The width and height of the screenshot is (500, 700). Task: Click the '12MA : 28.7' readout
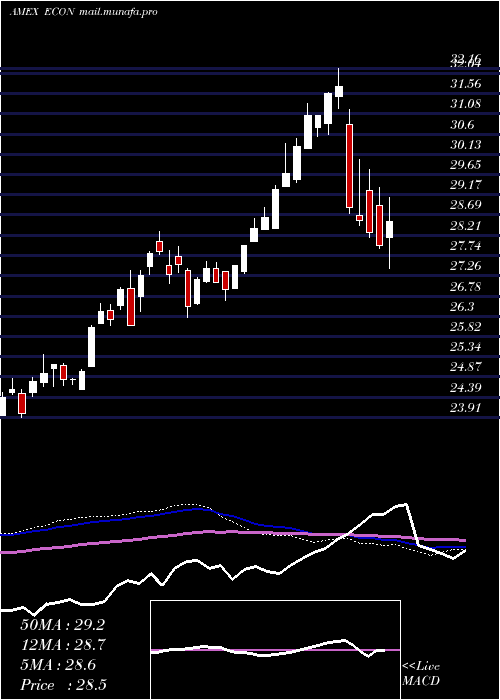coord(62,645)
